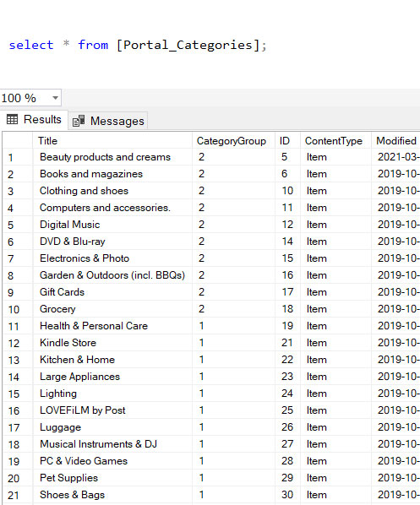The width and height of the screenshot is (420, 505).
Task: Click ID cell with value 14
Action: pos(288,242)
